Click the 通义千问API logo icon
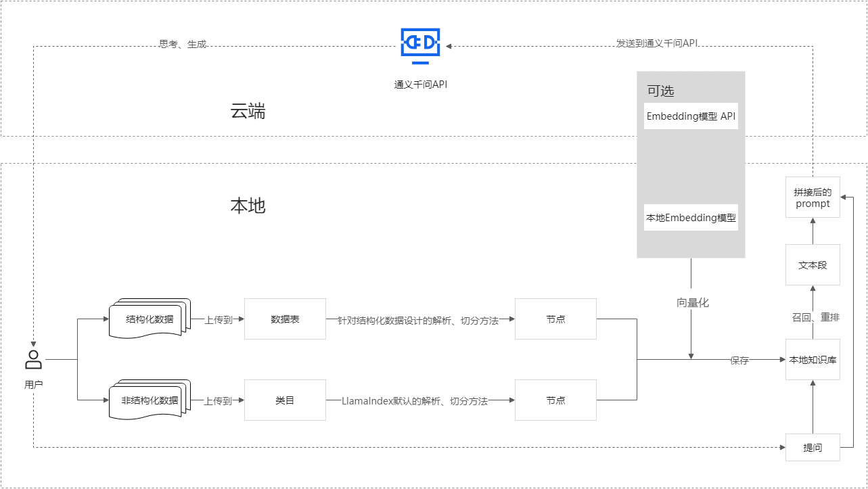 (420, 42)
